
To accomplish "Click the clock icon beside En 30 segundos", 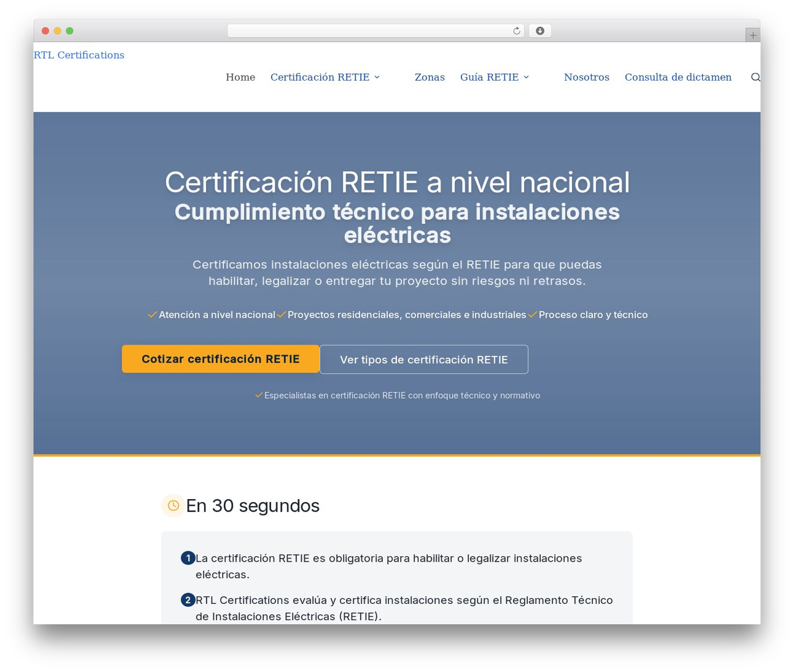I will (x=174, y=506).
